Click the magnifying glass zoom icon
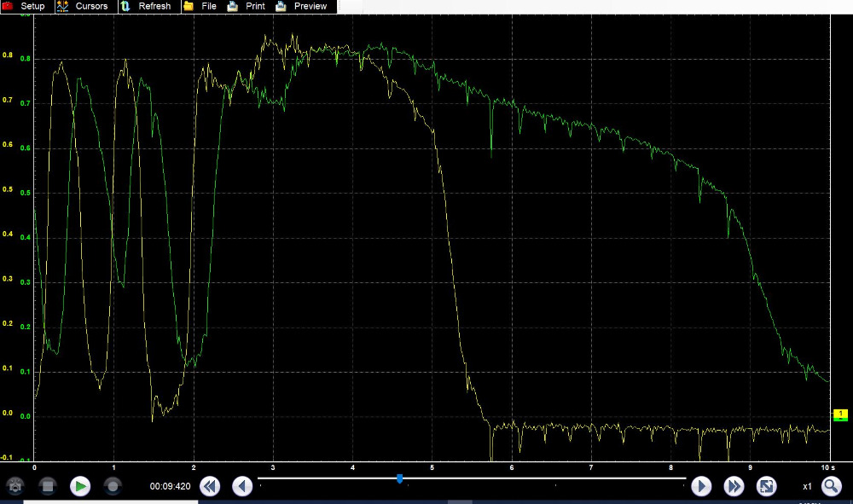This screenshot has width=853, height=504. point(831,486)
